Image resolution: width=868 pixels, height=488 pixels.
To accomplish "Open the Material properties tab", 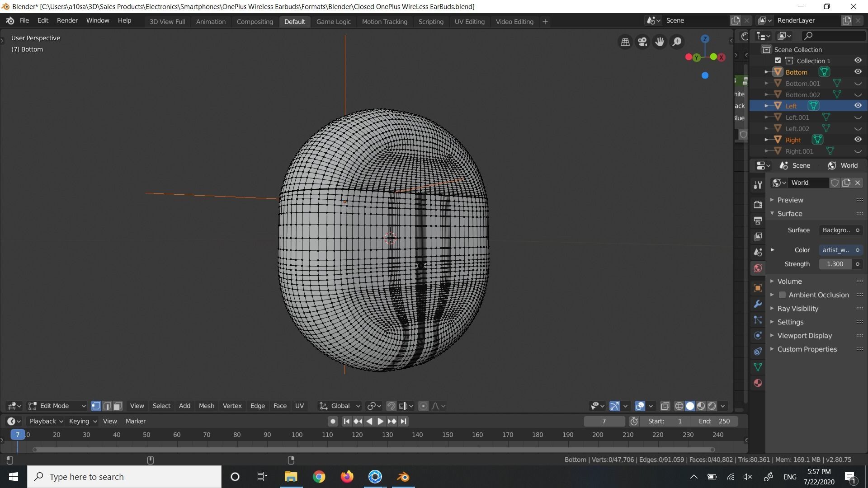I will 758,383.
